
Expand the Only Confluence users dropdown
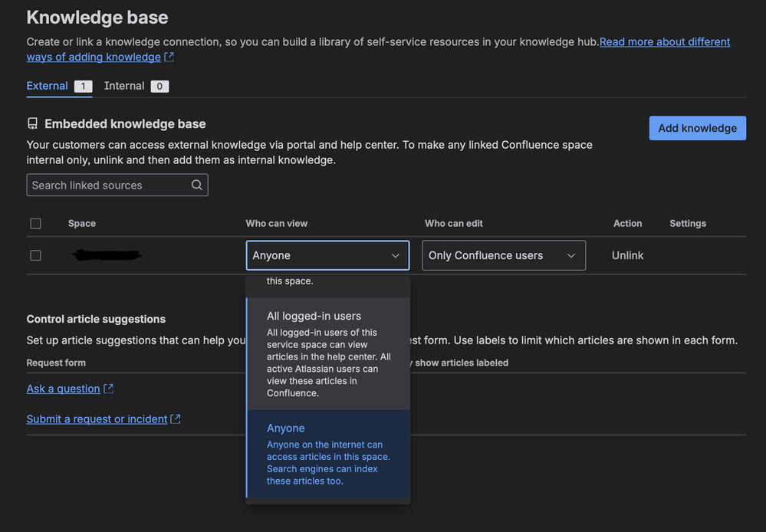[x=503, y=255]
